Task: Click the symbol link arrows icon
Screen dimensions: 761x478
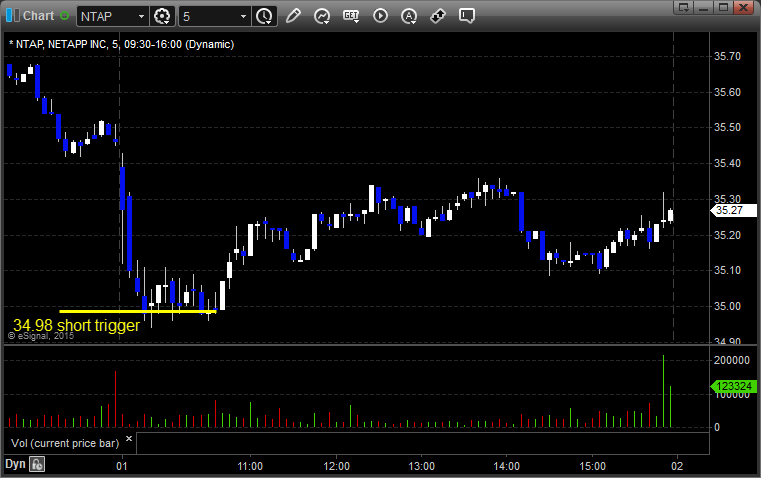Action: 438,16
